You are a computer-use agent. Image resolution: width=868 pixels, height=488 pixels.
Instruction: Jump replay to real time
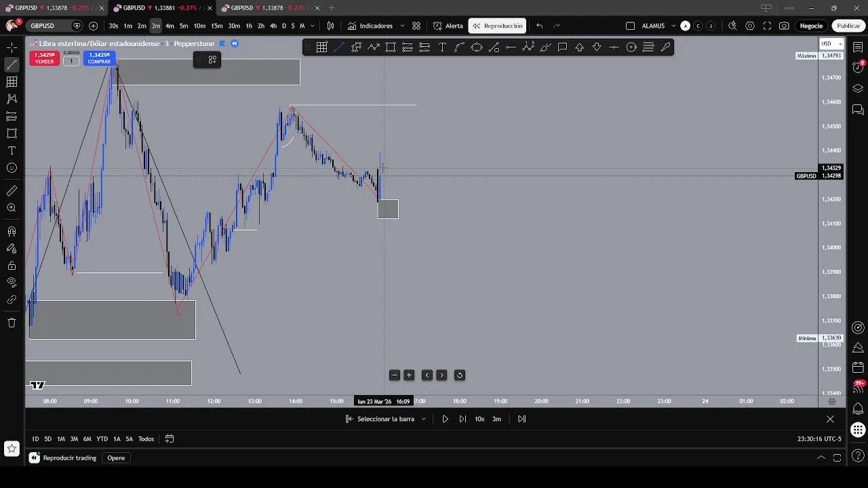[x=521, y=419]
